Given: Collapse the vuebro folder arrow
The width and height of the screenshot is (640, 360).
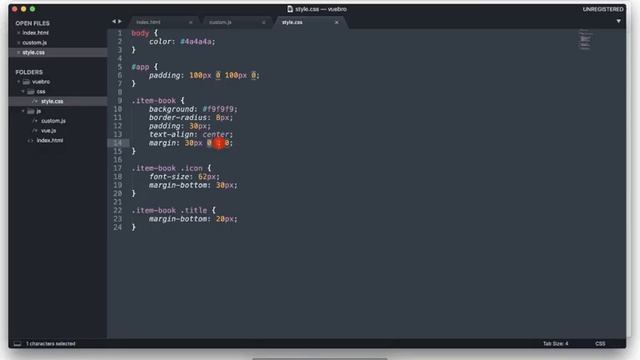Looking at the screenshot, I should [18, 82].
